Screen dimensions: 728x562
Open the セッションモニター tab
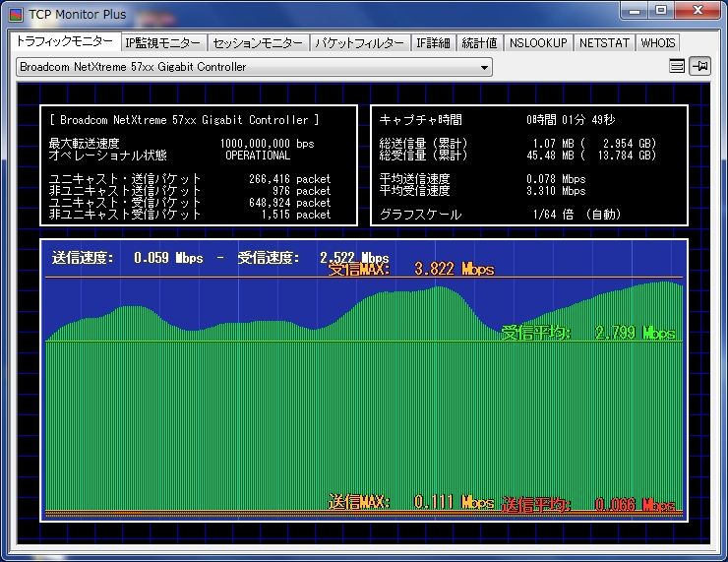coord(258,43)
